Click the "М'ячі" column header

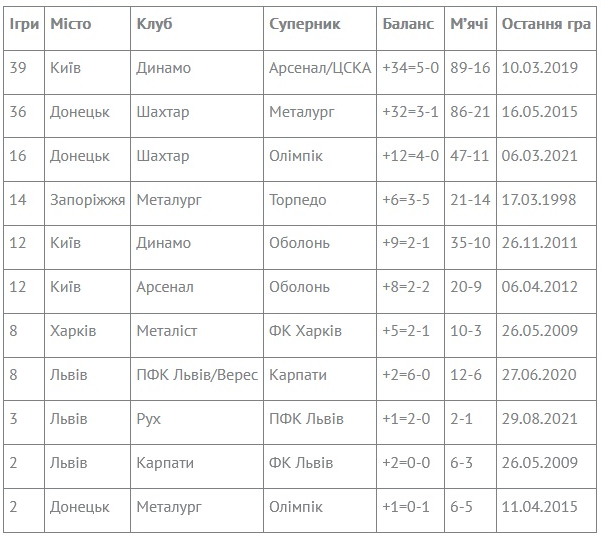tap(469, 23)
